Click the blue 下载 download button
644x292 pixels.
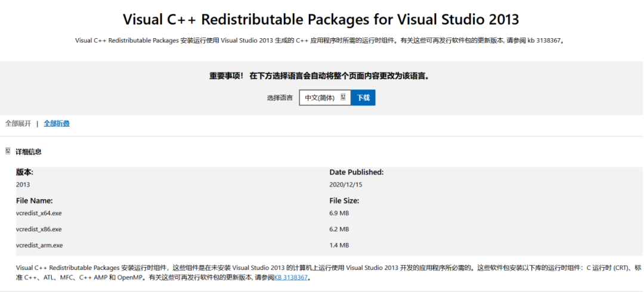click(363, 98)
